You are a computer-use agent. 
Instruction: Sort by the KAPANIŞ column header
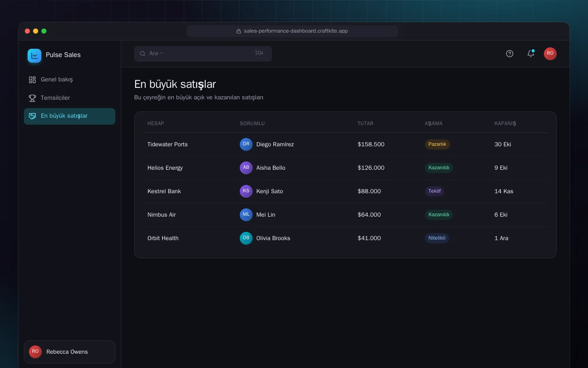point(505,123)
